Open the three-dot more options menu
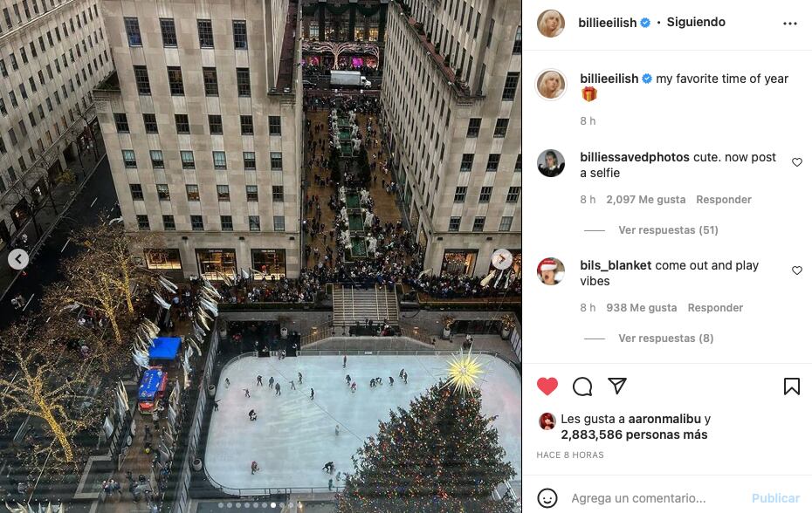 coord(789,24)
